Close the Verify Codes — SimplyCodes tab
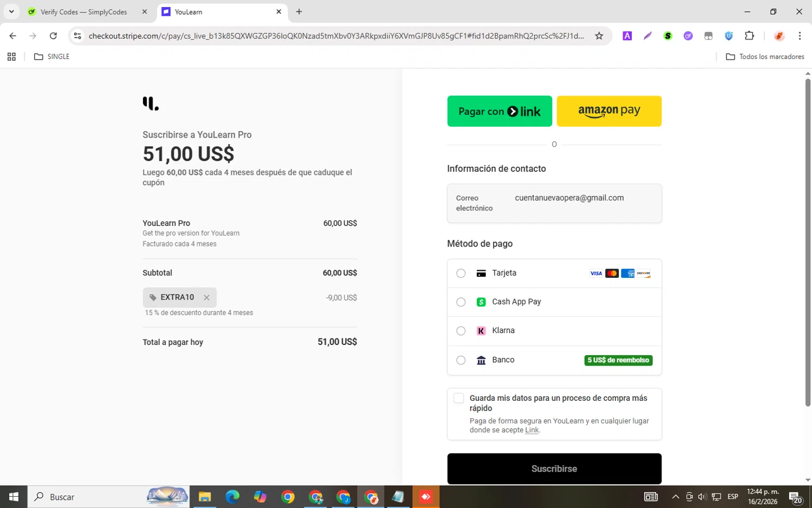812x508 pixels. tap(145, 12)
